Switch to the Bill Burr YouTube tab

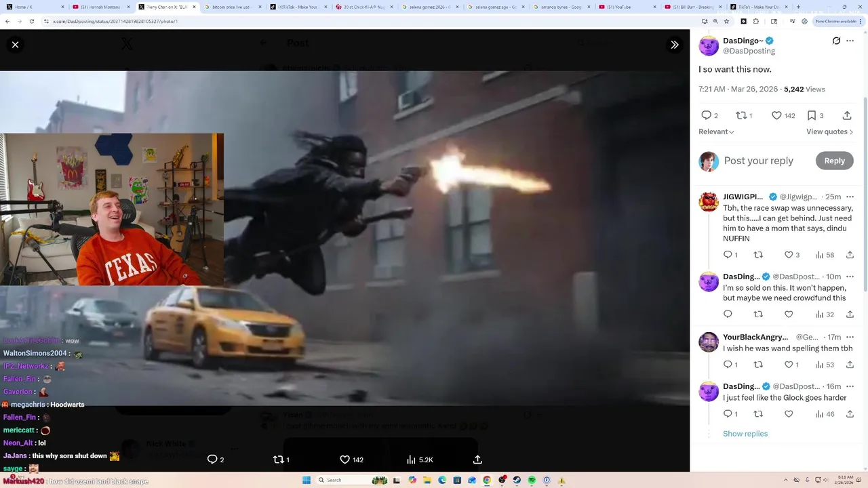[x=694, y=7]
